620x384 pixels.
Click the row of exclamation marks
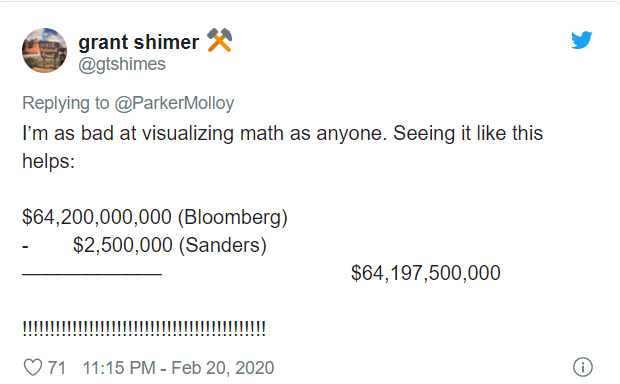pos(144,329)
